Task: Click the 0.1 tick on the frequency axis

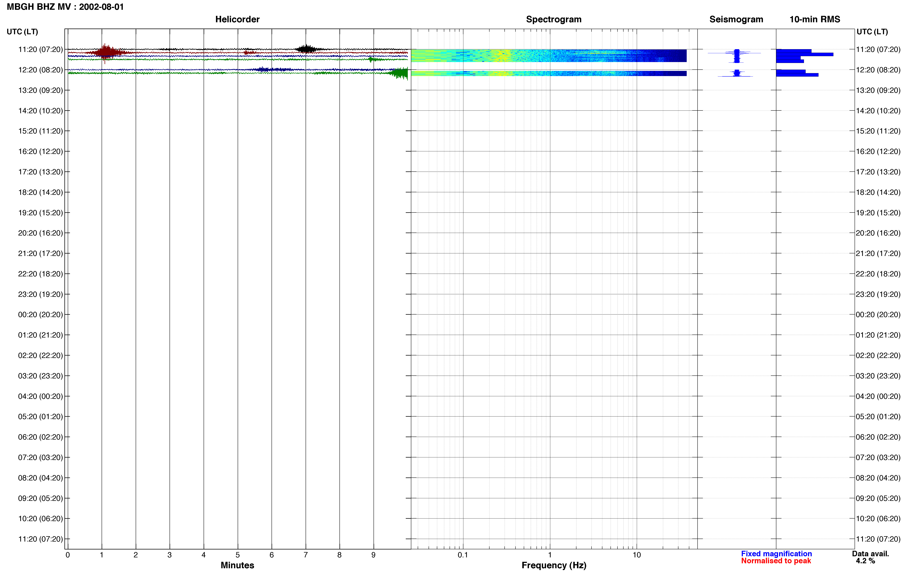Action: [463, 555]
